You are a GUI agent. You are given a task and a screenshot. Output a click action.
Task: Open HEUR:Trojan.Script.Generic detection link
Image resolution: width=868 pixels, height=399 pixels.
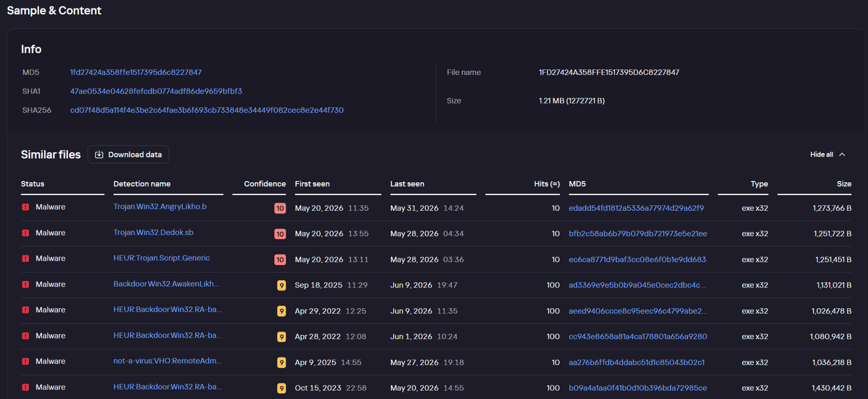[161, 258]
